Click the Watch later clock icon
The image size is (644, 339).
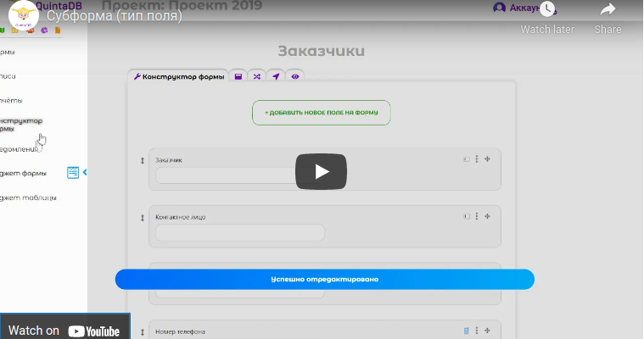pyautogui.click(x=547, y=10)
